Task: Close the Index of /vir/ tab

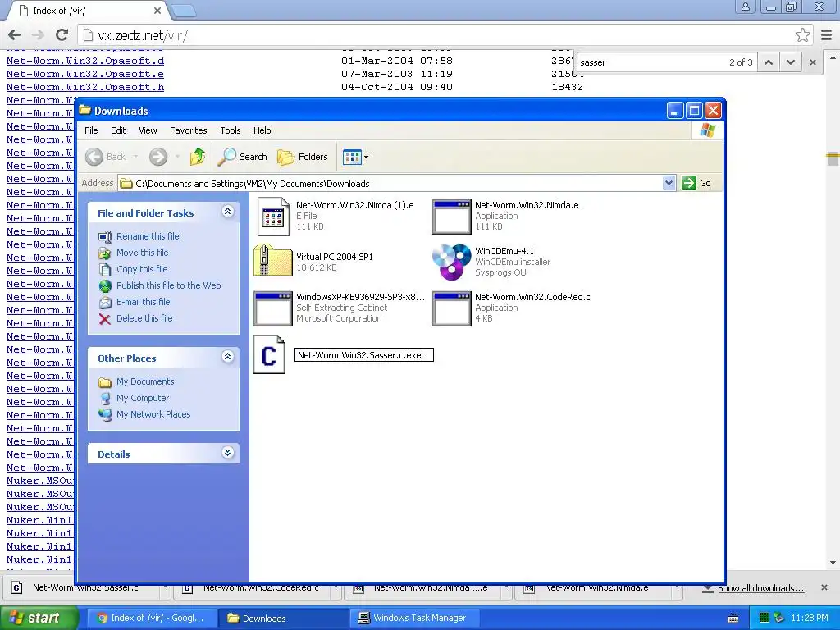Action: pyautogui.click(x=157, y=10)
